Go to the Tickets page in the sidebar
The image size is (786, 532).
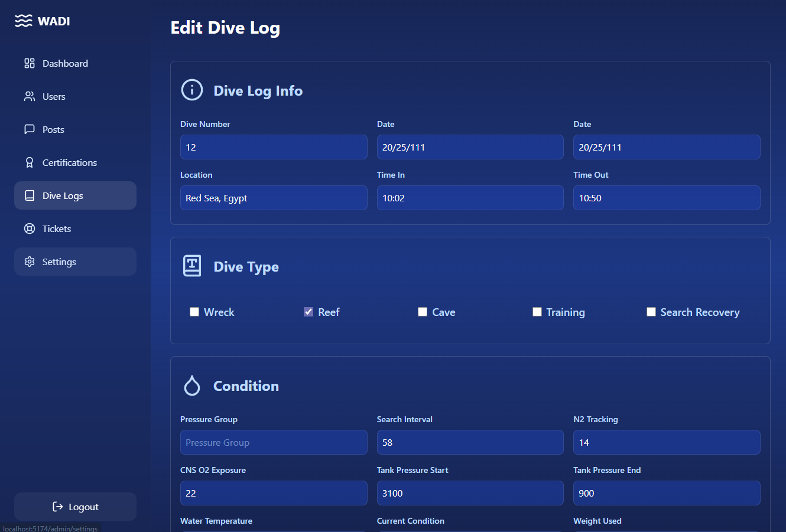pyautogui.click(x=57, y=229)
